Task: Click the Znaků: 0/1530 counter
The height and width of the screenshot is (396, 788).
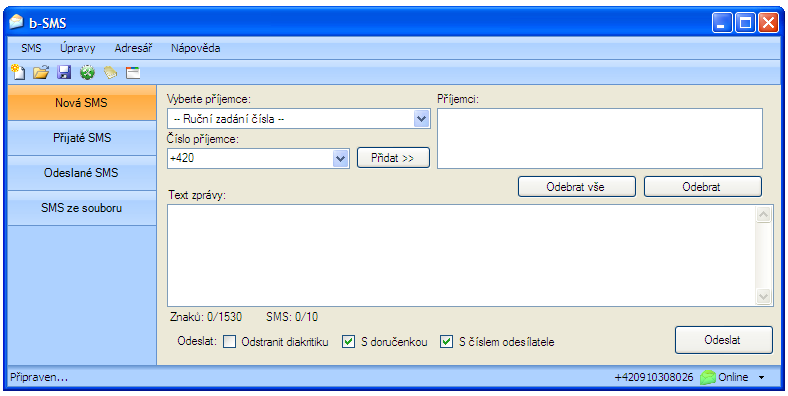Action: pos(206,317)
